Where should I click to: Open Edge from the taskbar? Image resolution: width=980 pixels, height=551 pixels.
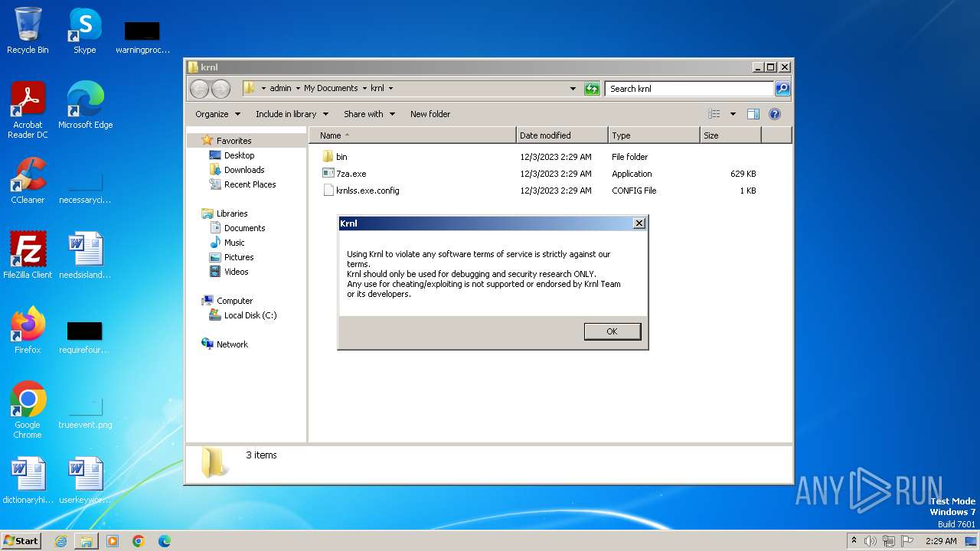pos(165,541)
